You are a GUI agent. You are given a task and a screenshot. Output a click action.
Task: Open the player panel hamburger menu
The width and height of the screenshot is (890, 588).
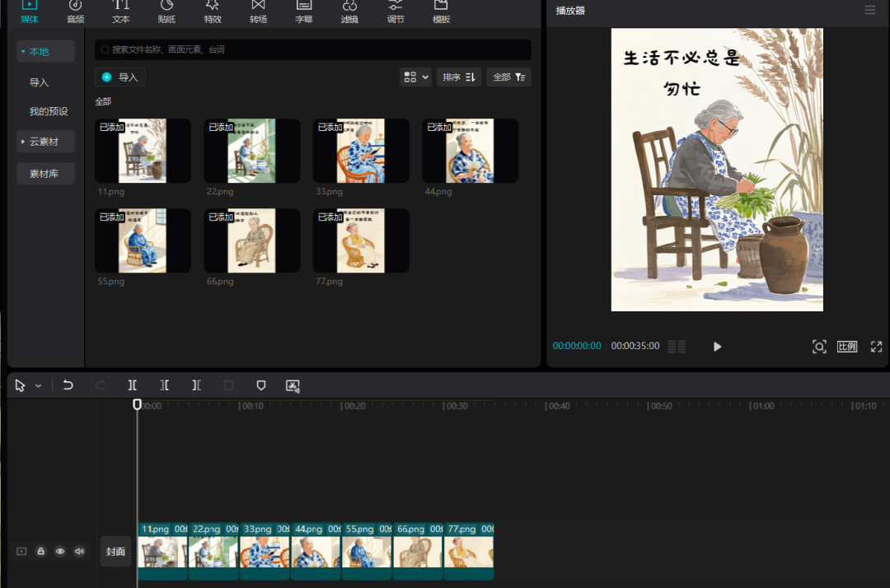tap(869, 10)
